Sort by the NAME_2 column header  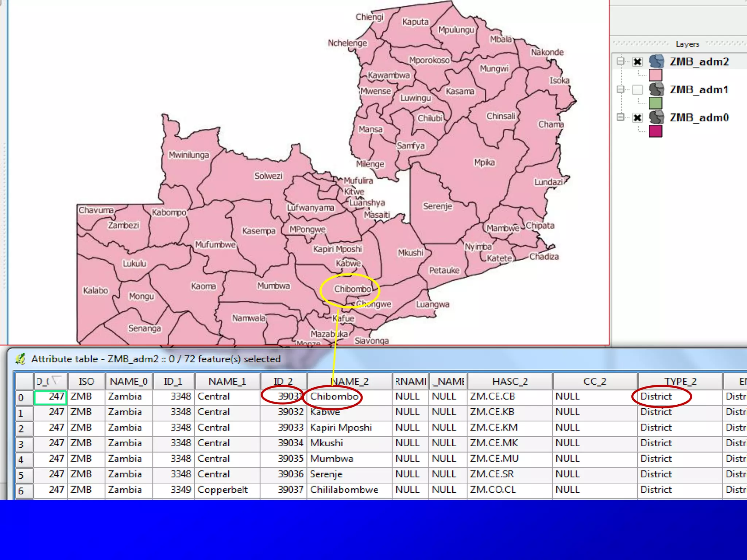(x=349, y=381)
